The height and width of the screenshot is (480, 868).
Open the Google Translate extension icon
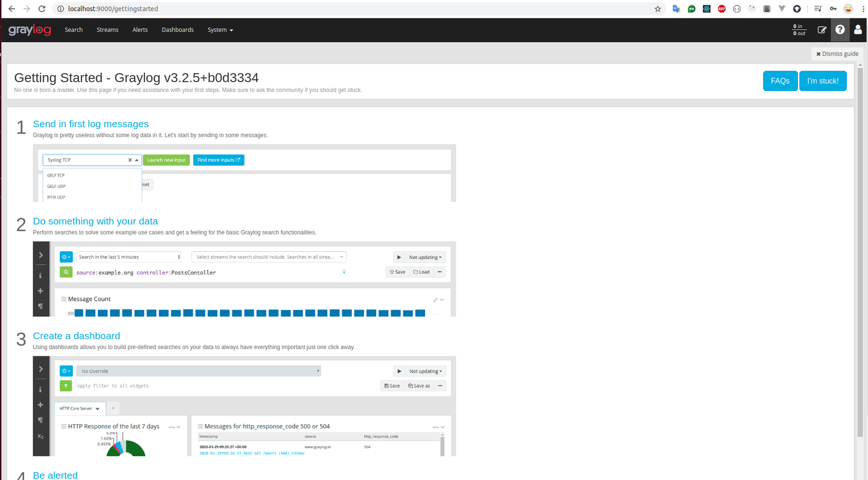click(677, 9)
